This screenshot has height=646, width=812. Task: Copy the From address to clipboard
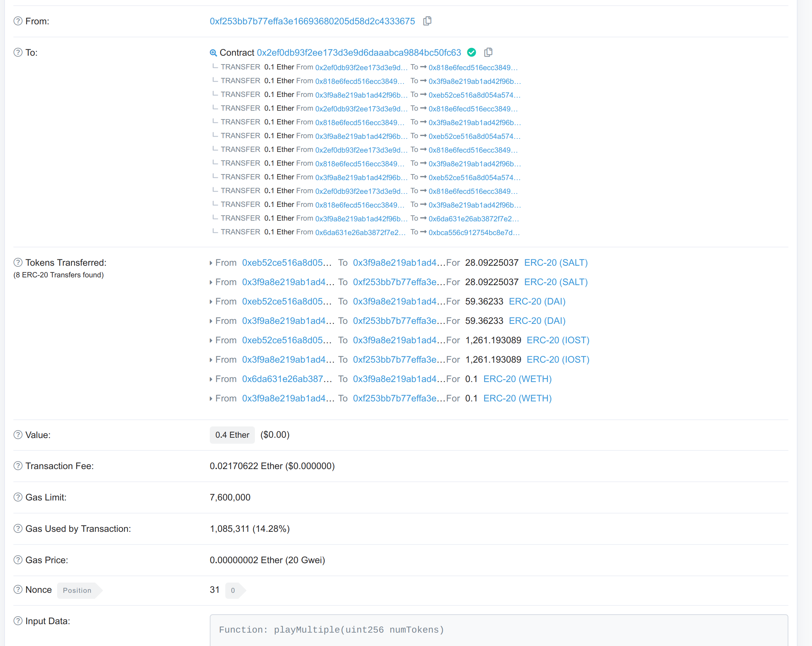(427, 21)
